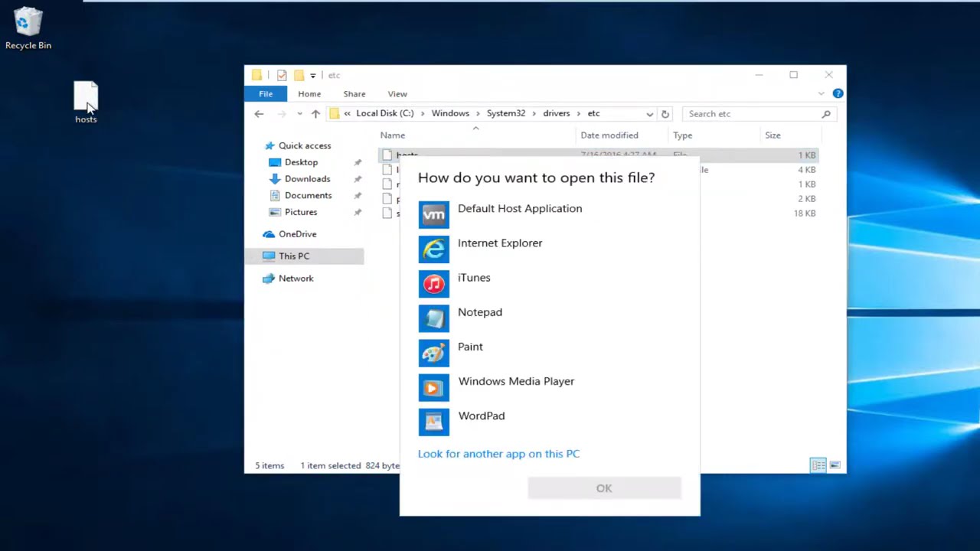The image size is (980, 551).
Task: Open the Share ribbon tab
Action: 354,93
